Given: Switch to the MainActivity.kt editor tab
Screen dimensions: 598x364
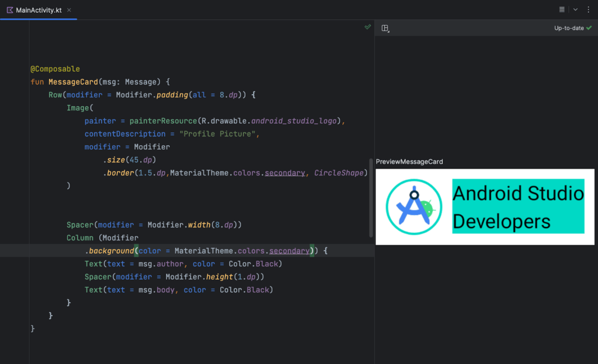Looking at the screenshot, I should coord(38,9).
